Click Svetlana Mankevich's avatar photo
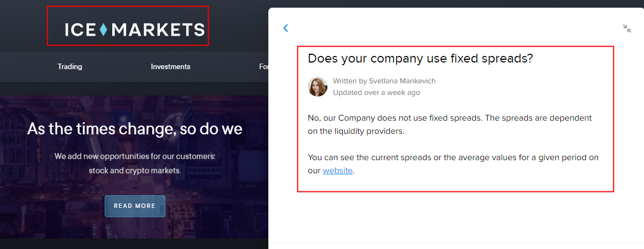Image resolution: width=644 pixels, height=249 pixels. [318, 87]
